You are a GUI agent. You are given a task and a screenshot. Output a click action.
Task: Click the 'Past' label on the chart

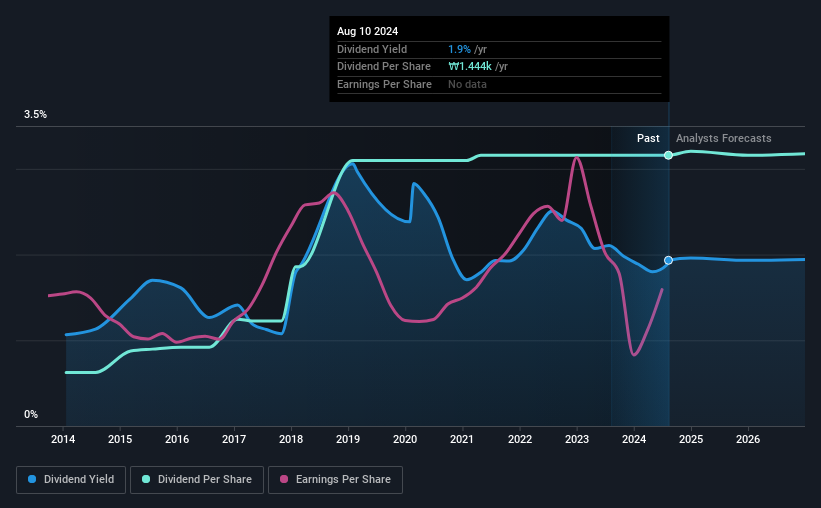click(648, 138)
